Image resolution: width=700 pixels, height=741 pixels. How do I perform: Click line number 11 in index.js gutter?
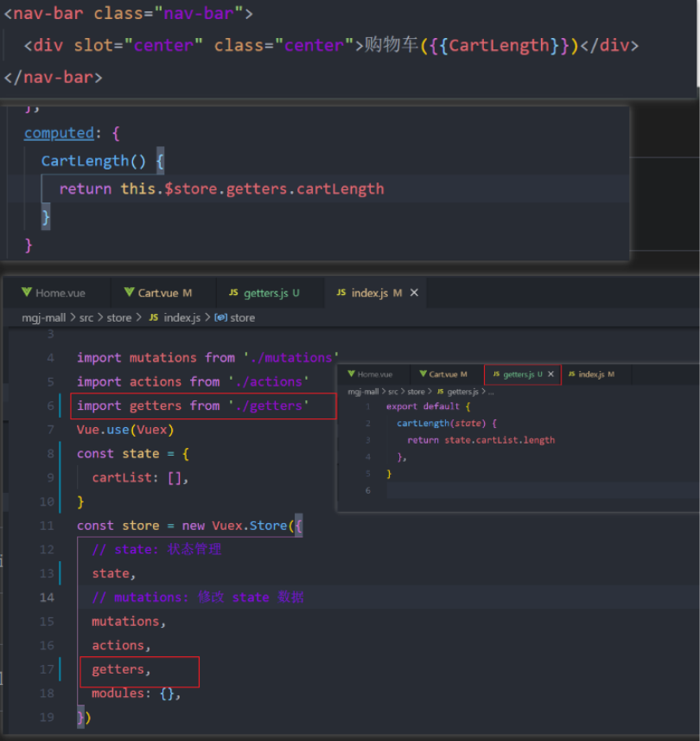tap(48, 526)
